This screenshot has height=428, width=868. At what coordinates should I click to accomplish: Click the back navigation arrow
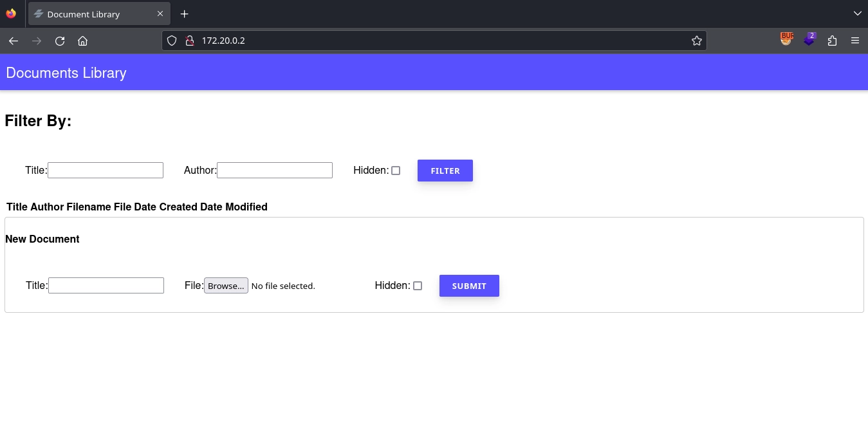pos(14,41)
